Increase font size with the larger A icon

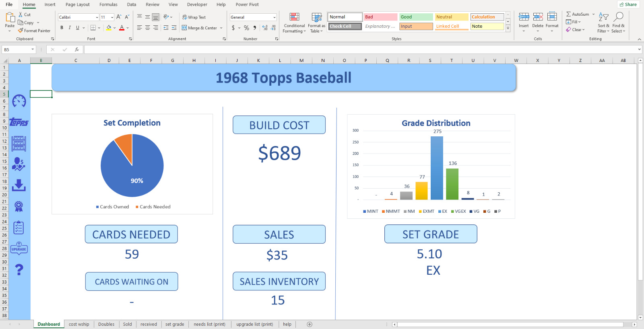point(119,17)
